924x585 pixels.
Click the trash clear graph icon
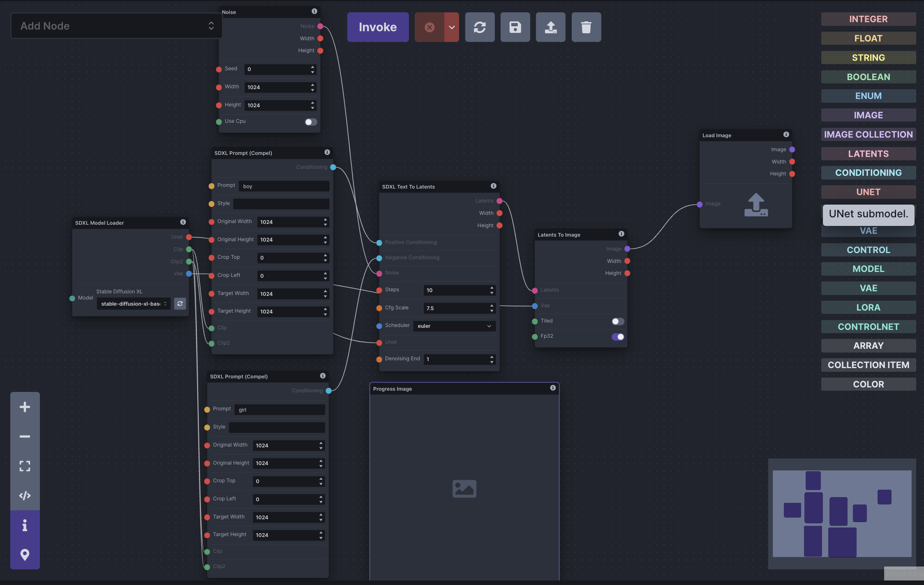coord(586,27)
